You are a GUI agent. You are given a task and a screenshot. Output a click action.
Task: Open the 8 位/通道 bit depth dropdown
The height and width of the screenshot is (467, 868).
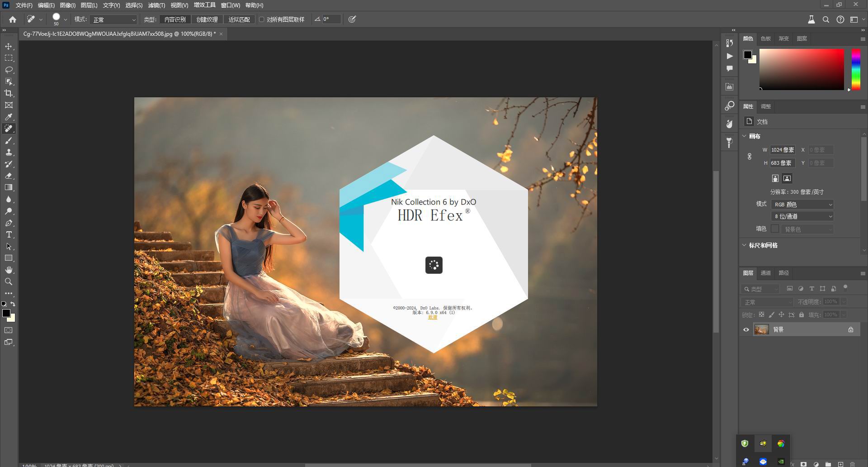pos(802,216)
